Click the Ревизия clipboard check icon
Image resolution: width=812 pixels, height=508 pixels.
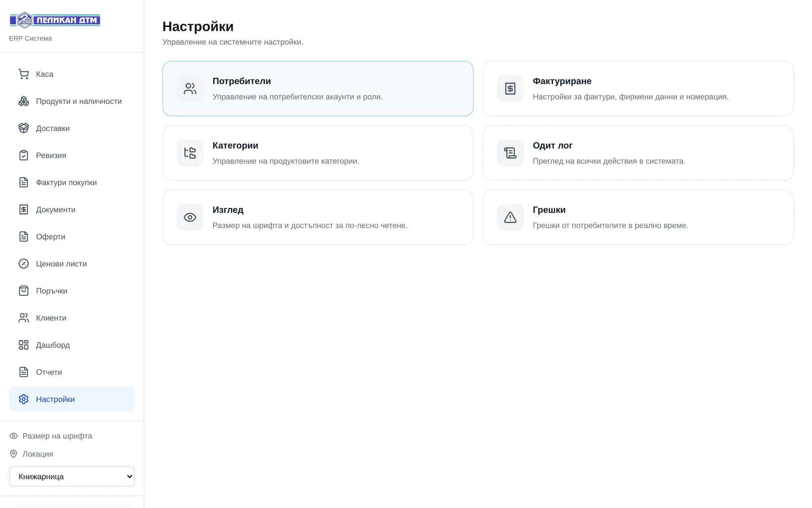click(x=24, y=155)
